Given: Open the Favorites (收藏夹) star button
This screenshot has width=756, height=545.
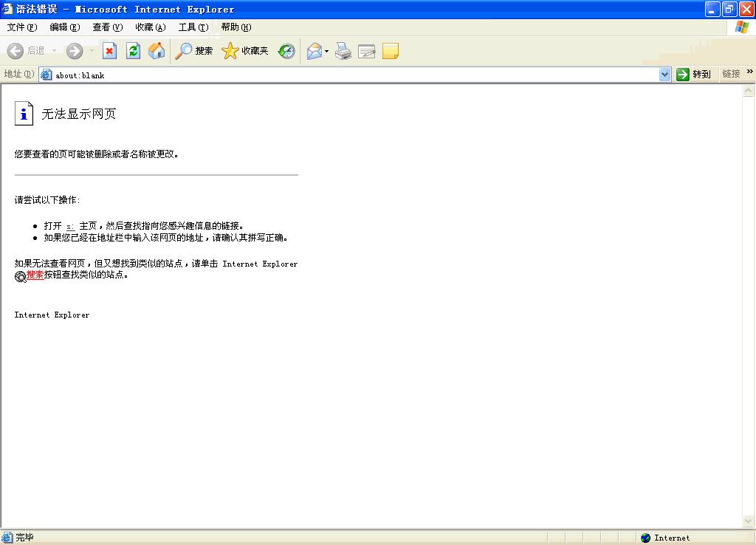Looking at the screenshot, I should (x=245, y=51).
